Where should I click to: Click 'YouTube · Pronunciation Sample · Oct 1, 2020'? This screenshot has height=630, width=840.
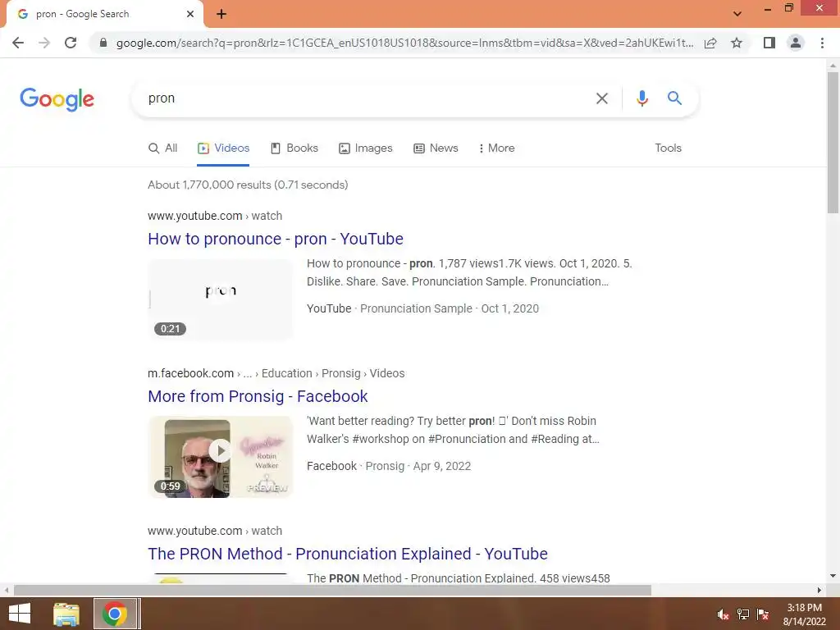pyautogui.click(x=422, y=308)
